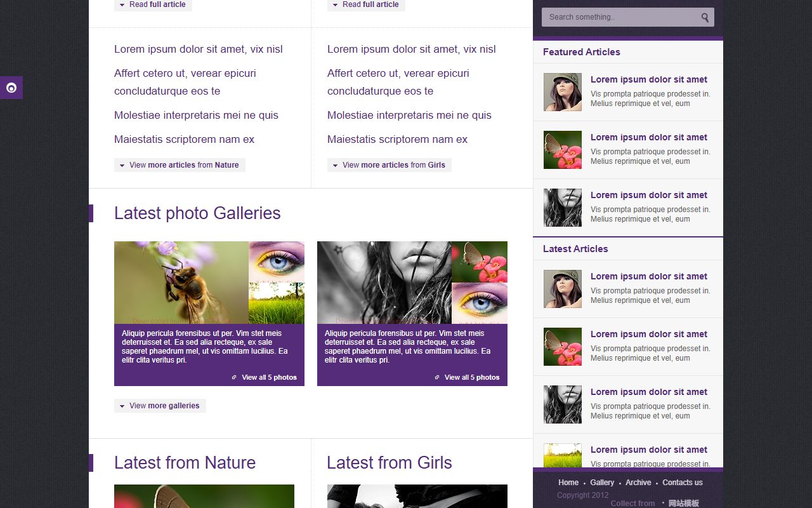812x508 pixels.
Task: Follow the '网站模板' link in the footer
Action: click(684, 504)
